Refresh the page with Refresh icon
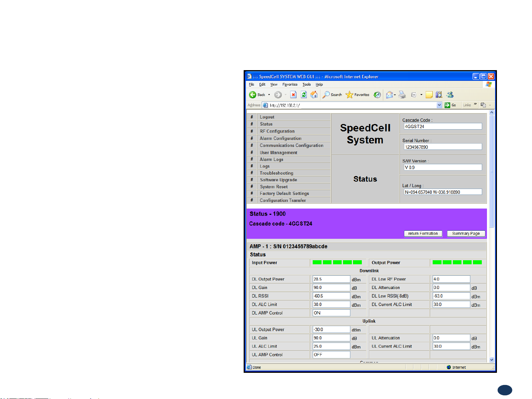 (304, 95)
